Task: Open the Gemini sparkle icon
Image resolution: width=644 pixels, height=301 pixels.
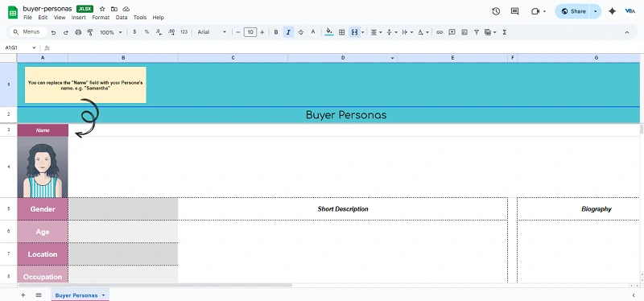Action: tap(612, 11)
